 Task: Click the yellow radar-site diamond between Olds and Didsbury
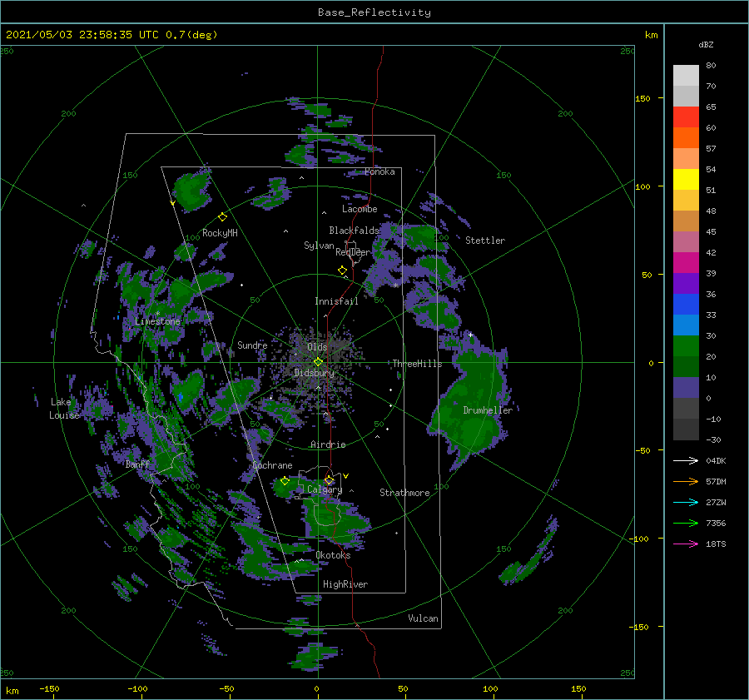click(318, 362)
